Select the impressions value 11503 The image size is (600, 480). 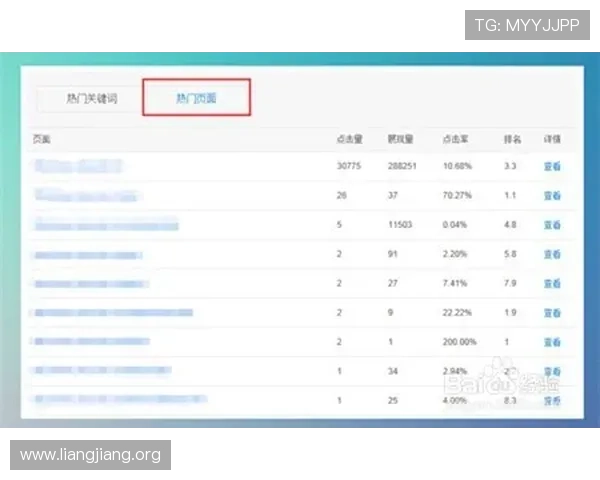pos(400,224)
